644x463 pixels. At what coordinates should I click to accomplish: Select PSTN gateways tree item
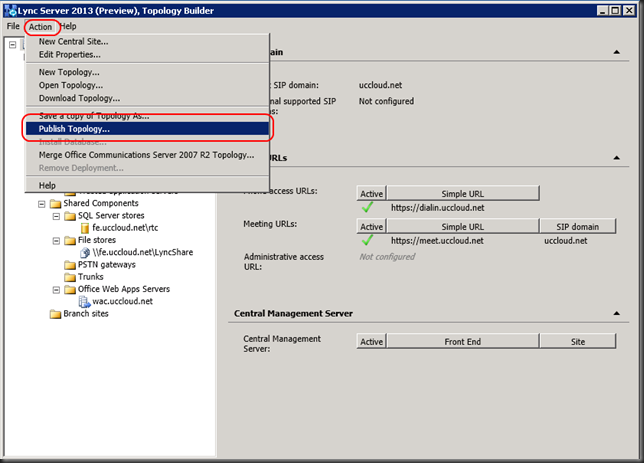[x=107, y=265]
